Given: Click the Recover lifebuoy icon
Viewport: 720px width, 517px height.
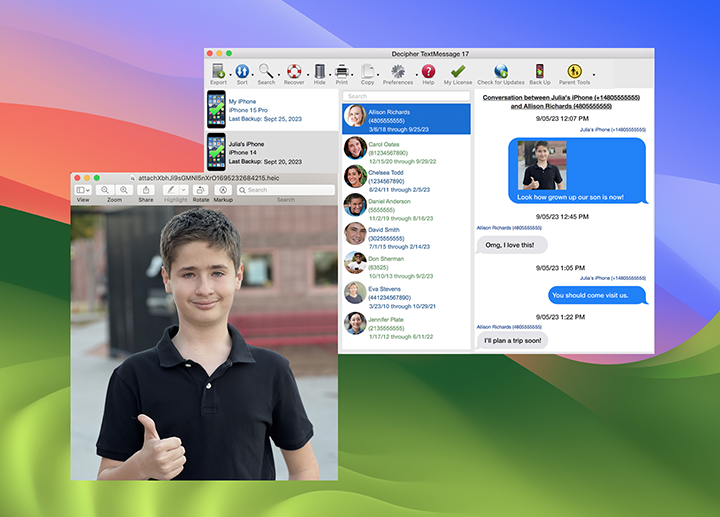Looking at the screenshot, I should click(x=294, y=71).
